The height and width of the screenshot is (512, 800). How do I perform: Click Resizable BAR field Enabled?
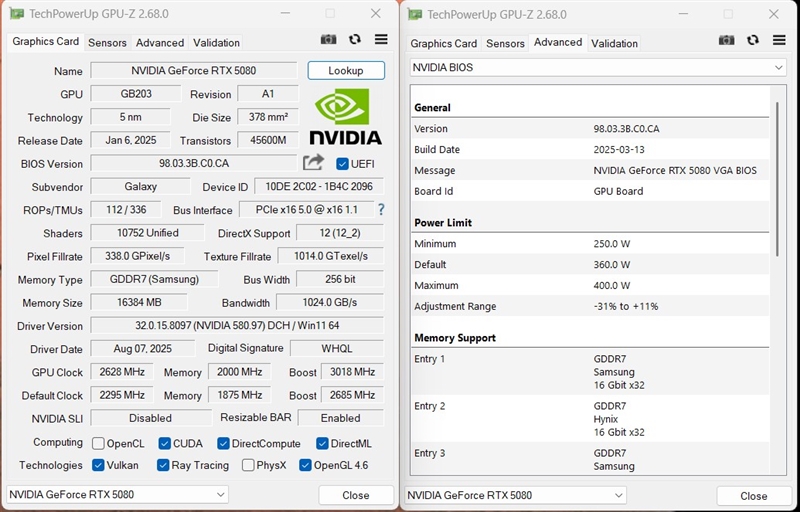click(340, 418)
